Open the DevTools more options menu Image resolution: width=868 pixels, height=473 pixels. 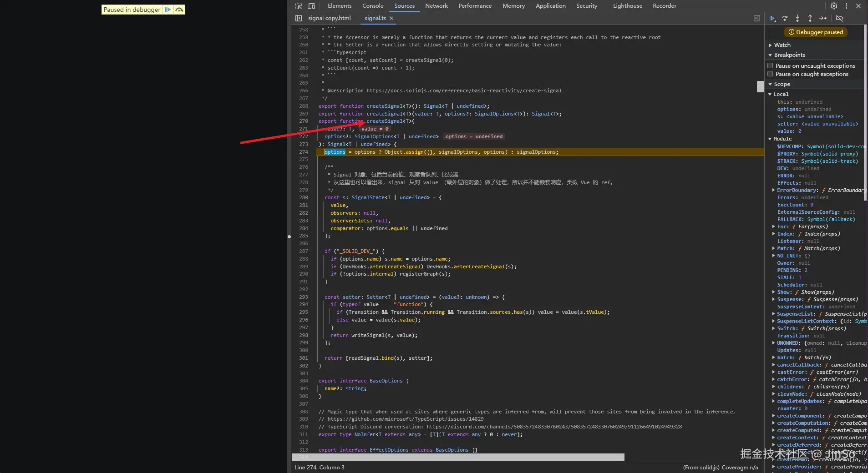(847, 6)
